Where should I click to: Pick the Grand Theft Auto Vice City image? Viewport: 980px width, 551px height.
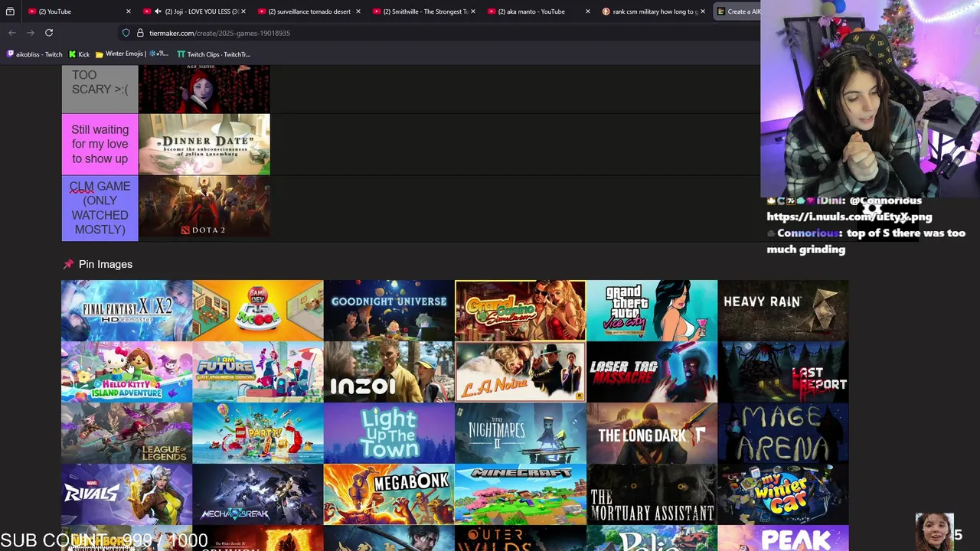652,311
